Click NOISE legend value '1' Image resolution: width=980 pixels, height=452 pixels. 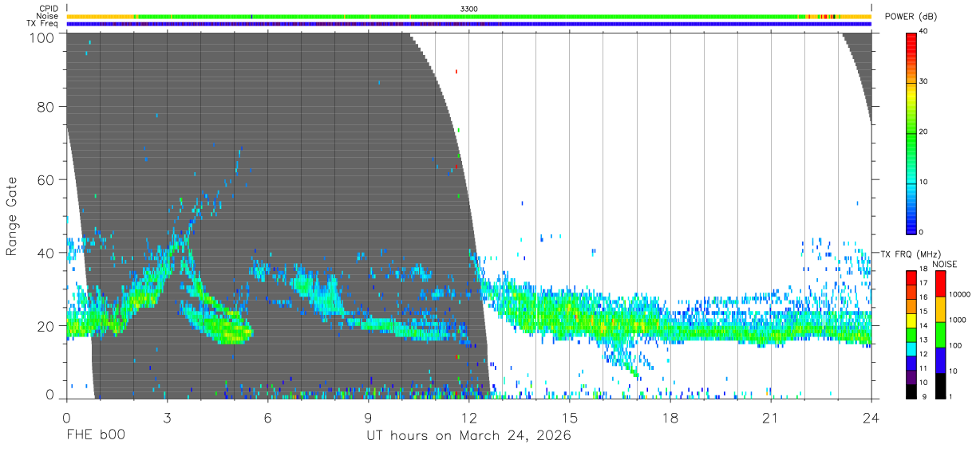[x=950, y=397]
